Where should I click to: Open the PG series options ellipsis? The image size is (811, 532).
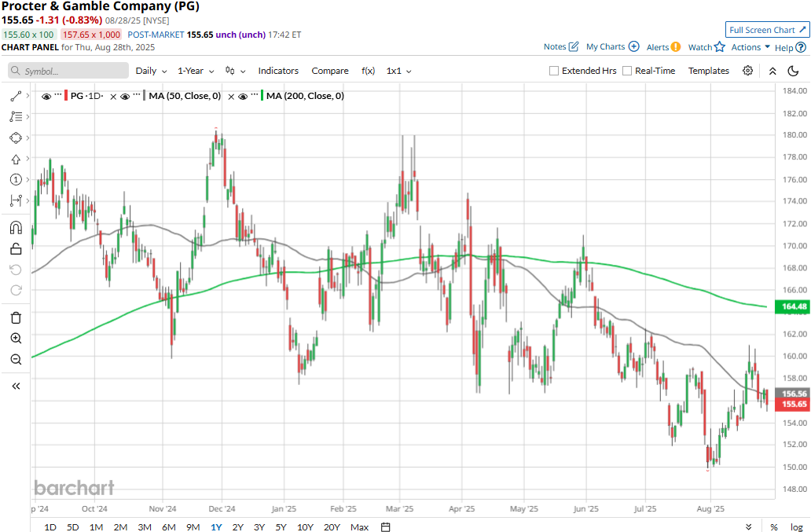(58, 95)
